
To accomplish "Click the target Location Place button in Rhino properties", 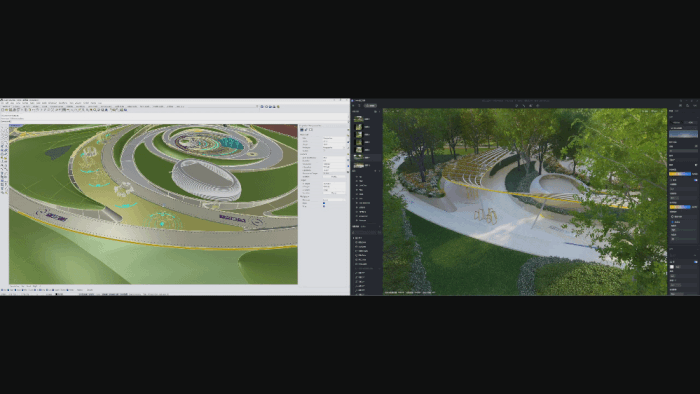I will point(334,193).
